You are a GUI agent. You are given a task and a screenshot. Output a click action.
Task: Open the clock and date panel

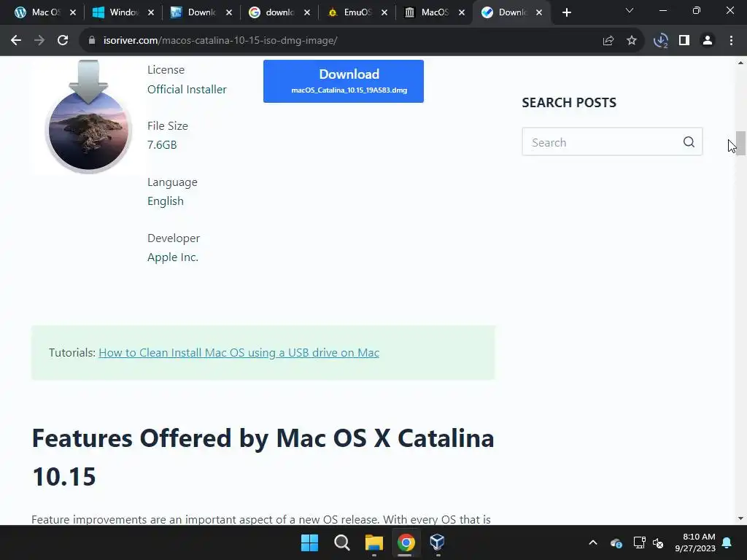[695, 542]
